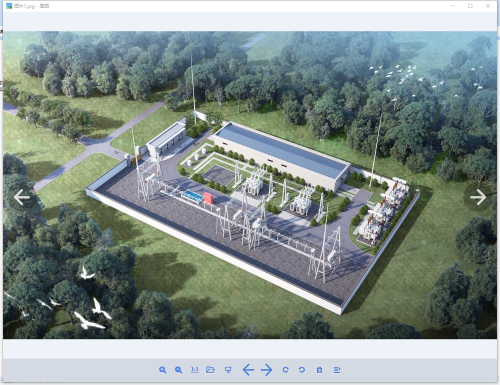Image resolution: width=500 pixels, height=385 pixels.
Task: Rotate the image counterclockwise
Action: pos(302,370)
